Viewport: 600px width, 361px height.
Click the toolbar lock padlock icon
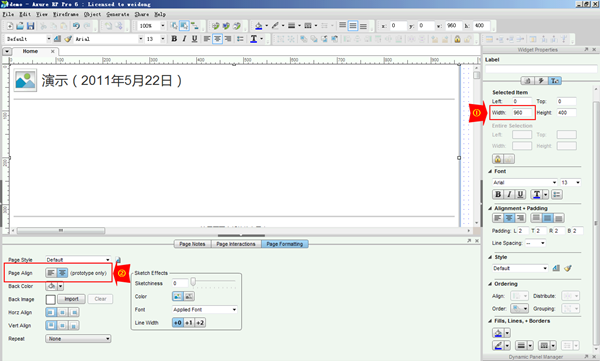457,39
